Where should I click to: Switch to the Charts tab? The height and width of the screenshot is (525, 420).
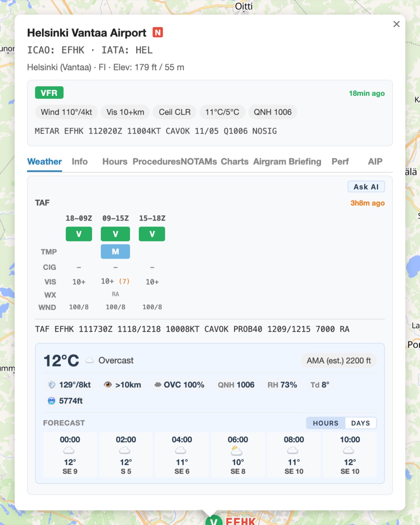pyautogui.click(x=235, y=162)
